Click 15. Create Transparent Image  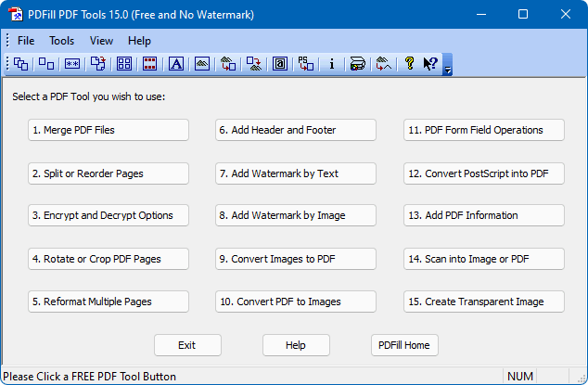[x=484, y=302]
